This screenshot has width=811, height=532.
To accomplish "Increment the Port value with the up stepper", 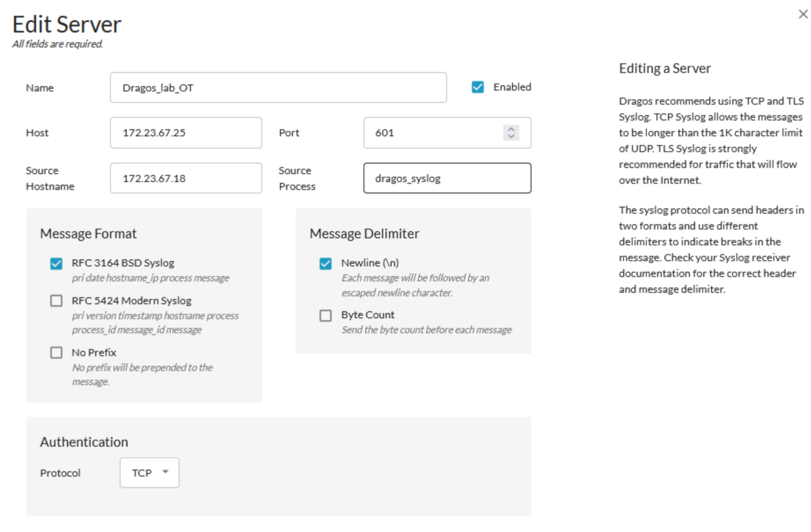I will click(x=511, y=129).
